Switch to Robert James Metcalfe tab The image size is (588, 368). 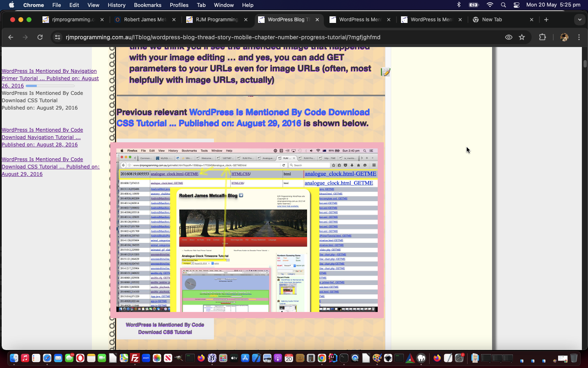click(x=145, y=20)
